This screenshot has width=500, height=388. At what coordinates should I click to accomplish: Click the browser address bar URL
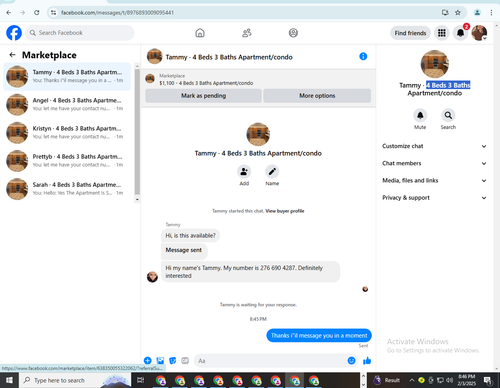(117, 13)
